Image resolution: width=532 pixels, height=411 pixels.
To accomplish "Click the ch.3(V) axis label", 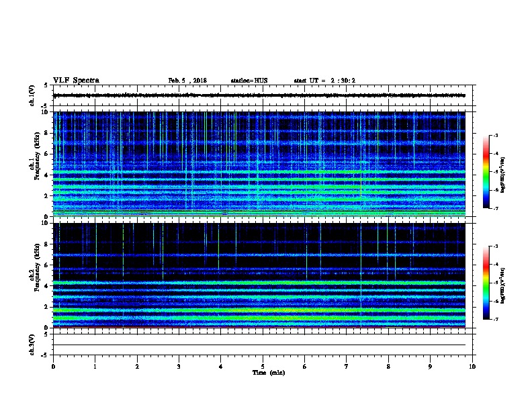I will click(x=32, y=345).
